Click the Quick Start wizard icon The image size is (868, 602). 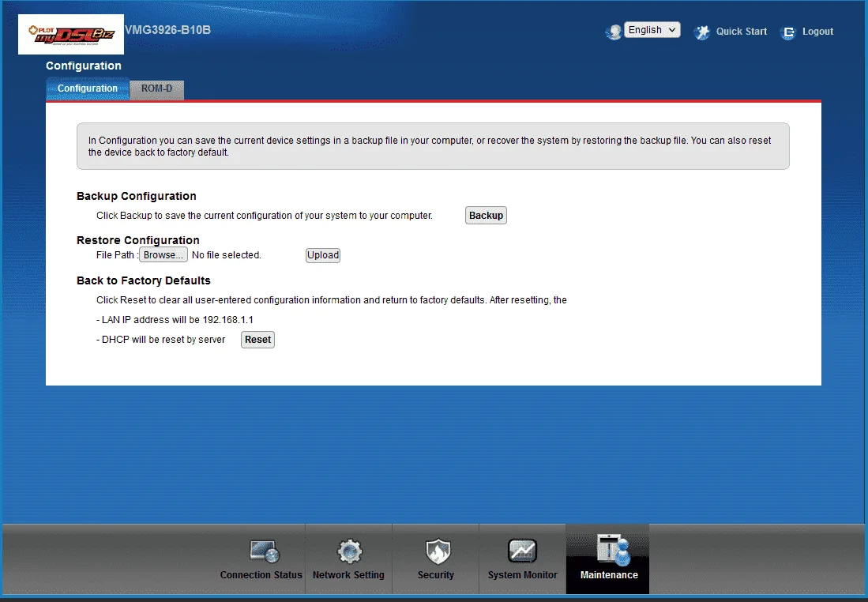tap(702, 32)
